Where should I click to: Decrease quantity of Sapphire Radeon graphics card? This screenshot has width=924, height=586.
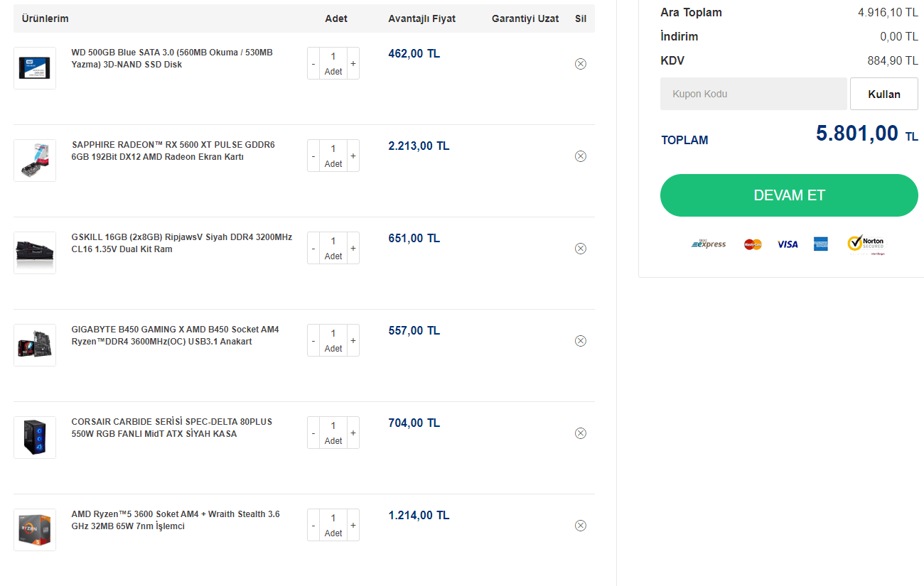[313, 156]
